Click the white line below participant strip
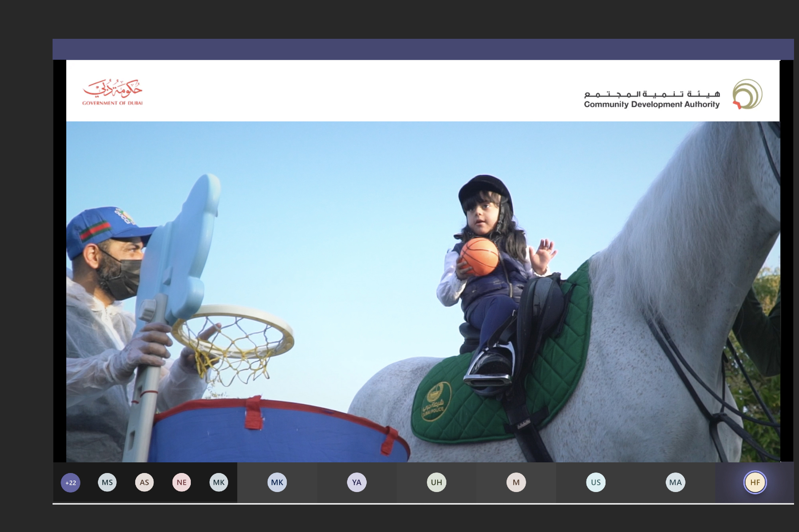The height and width of the screenshot is (532, 799). point(423,504)
